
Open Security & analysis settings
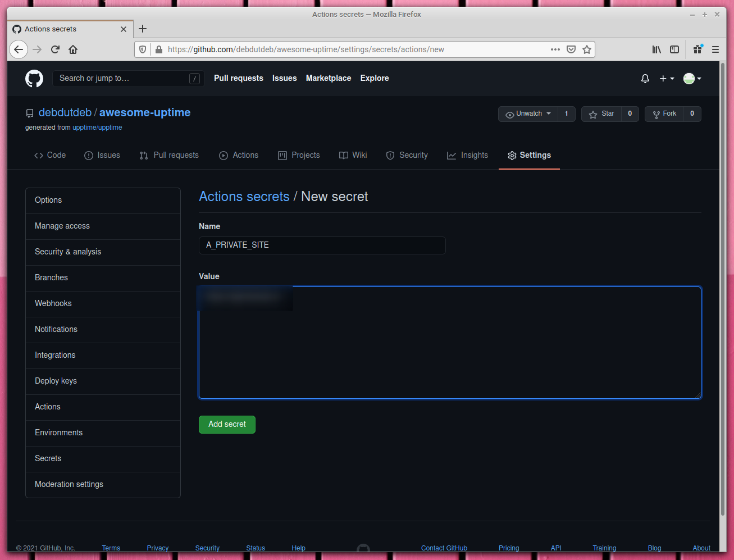[x=103, y=252]
